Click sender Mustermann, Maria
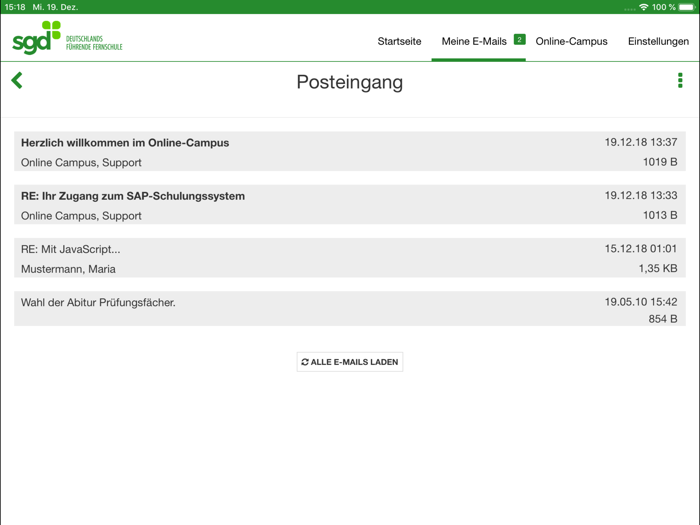This screenshot has height=525, width=700. 68,269
